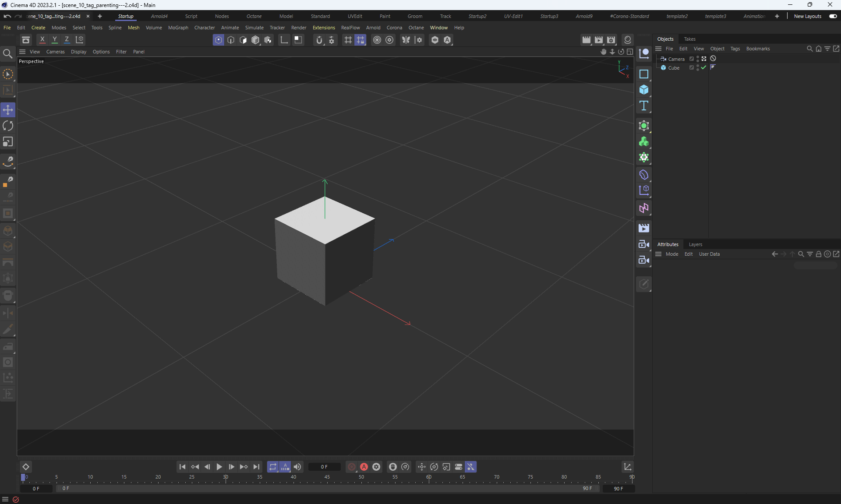Screen dimensions: 841x504
Task: Open the Object Manager Tags menu
Action: (735, 49)
